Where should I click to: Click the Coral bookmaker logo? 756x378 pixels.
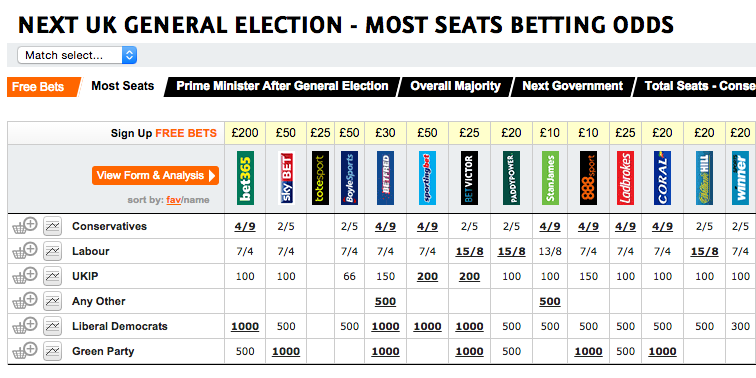pyautogui.click(x=662, y=178)
